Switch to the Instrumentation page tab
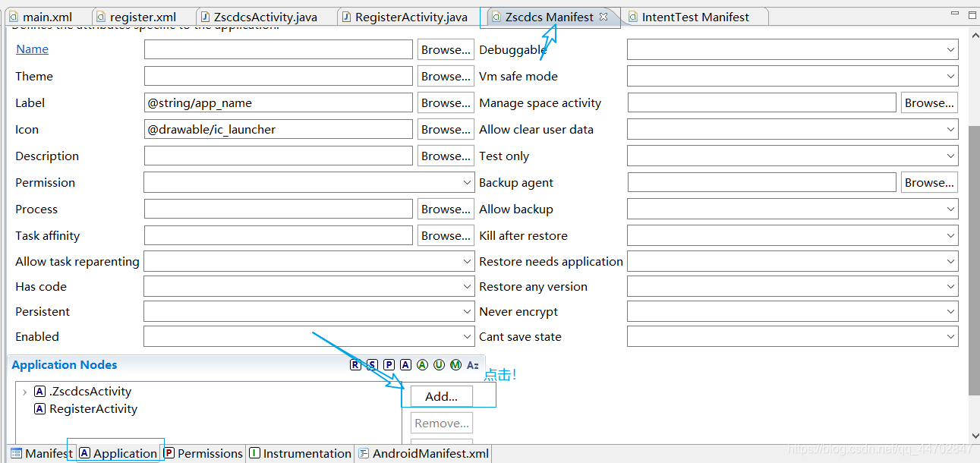This screenshot has width=980, height=463. [x=300, y=453]
